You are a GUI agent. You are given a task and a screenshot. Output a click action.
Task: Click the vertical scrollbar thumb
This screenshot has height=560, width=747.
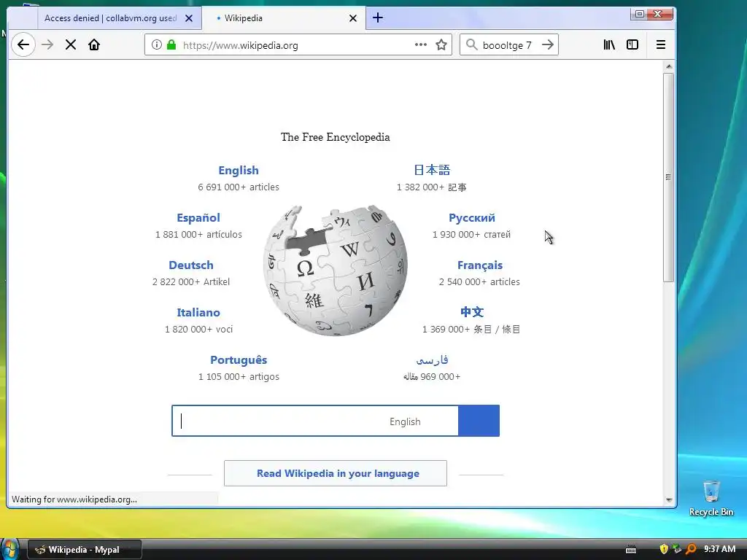coord(669,177)
